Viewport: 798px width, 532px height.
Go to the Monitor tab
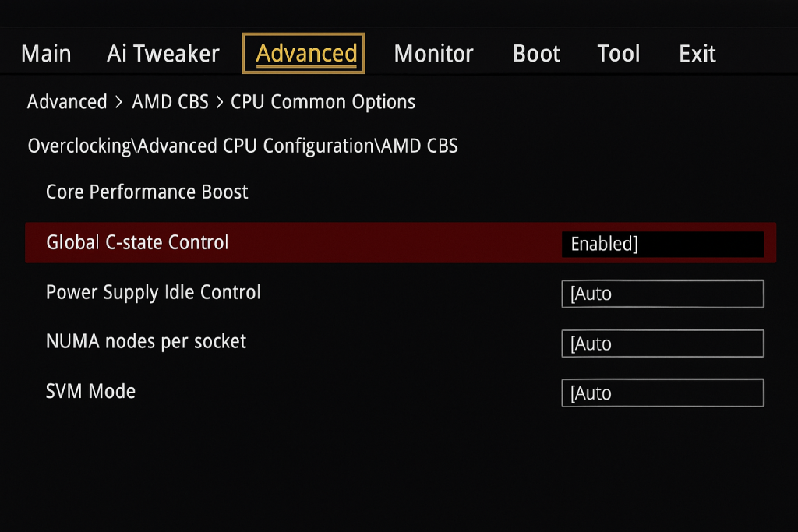(433, 54)
